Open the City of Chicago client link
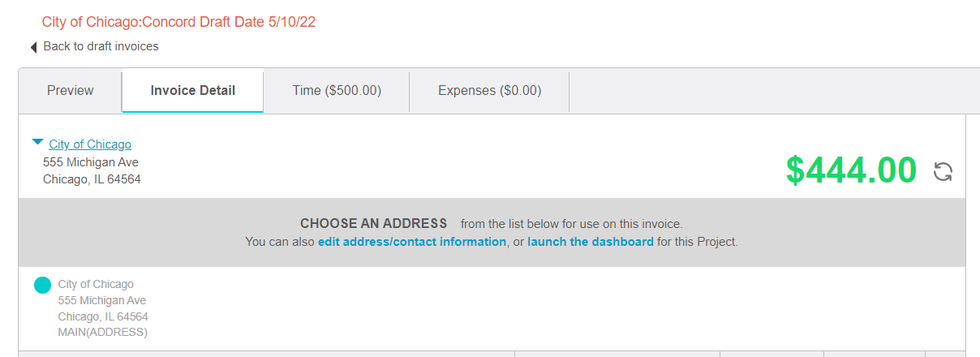 [x=90, y=144]
